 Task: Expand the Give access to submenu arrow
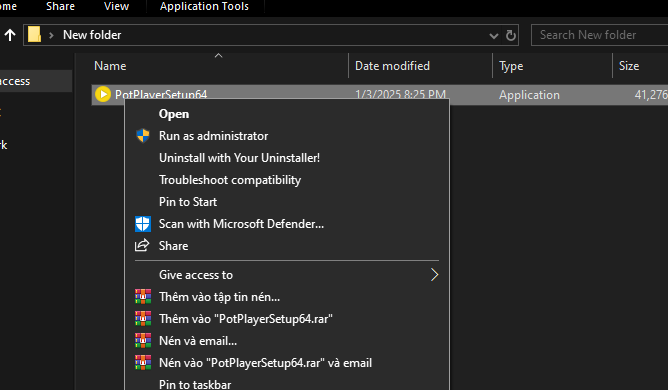tap(434, 274)
